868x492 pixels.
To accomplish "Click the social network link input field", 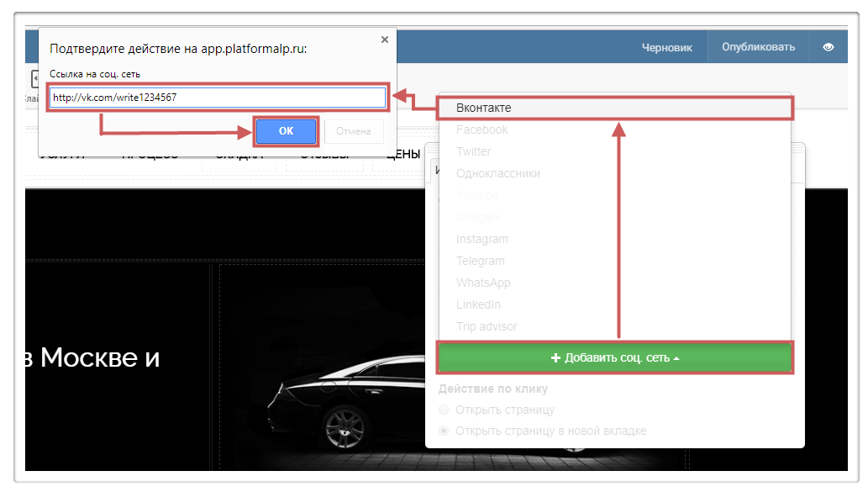I will click(x=217, y=98).
